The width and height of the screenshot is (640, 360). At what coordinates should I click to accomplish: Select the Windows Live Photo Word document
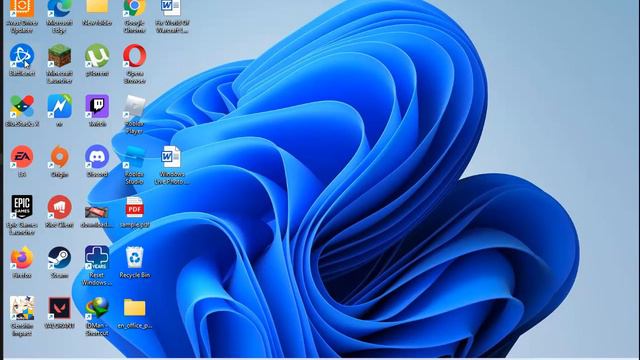coord(171,157)
